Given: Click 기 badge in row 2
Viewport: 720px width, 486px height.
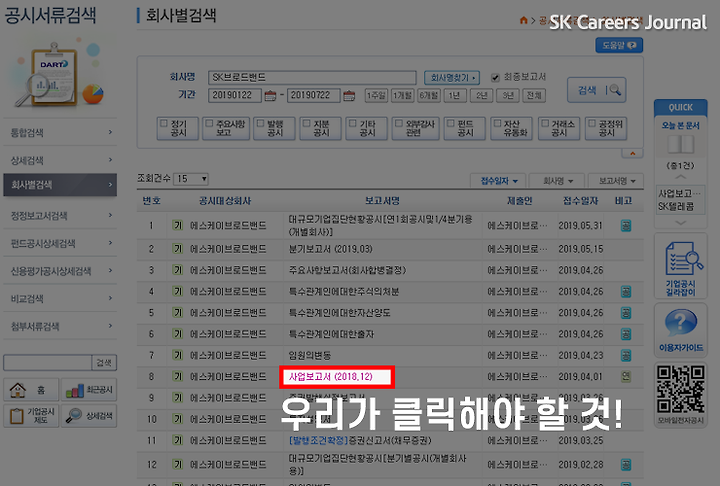Looking at the screenshot, I should point(178,249).
